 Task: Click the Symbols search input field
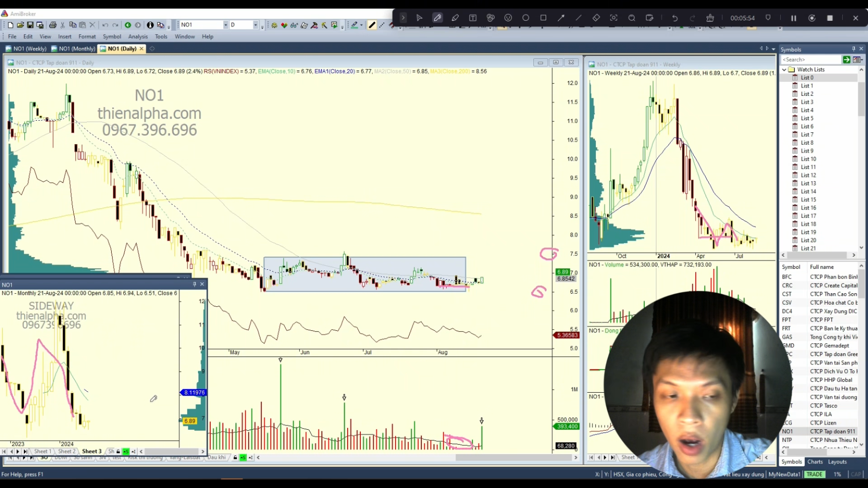tap(811, 60)
